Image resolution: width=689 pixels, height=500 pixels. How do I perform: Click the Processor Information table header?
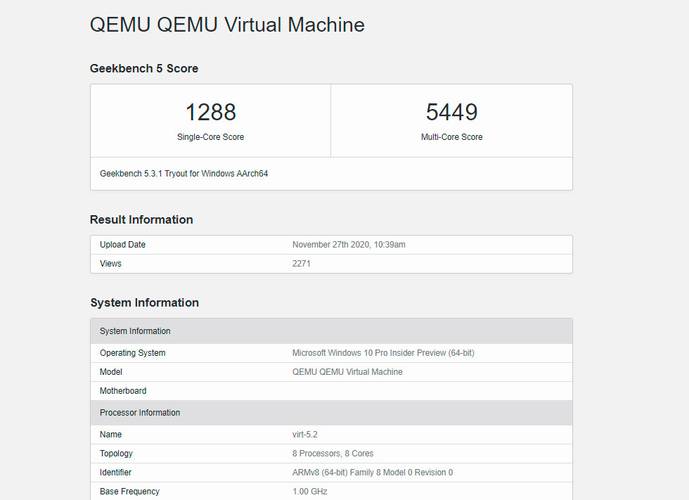click(x=331, y=413)
